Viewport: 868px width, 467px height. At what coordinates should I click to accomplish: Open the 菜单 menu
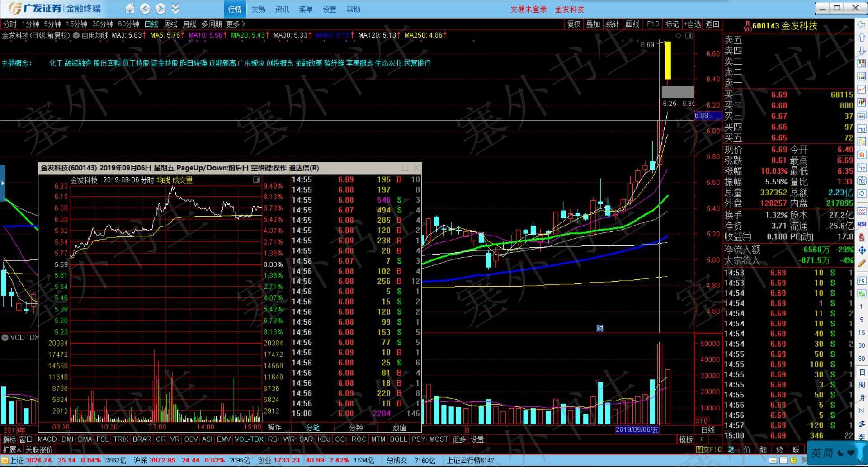click(306, 9)
